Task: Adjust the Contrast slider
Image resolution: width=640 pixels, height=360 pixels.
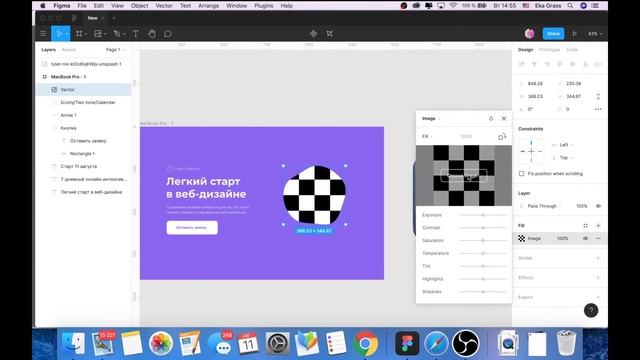Action: 483,228
